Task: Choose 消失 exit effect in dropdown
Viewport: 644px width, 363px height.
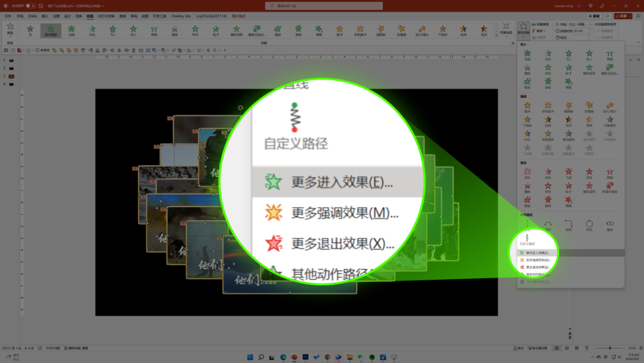Action: coord(527,174)
